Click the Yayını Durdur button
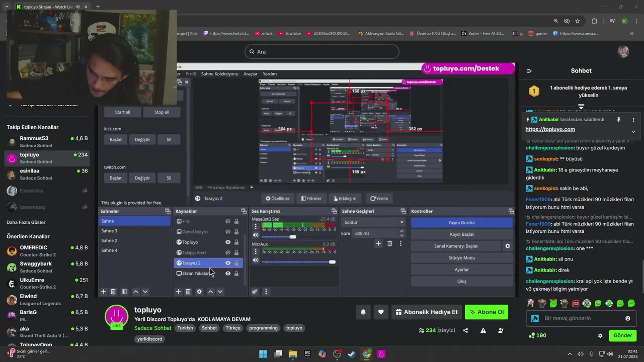 462,223
